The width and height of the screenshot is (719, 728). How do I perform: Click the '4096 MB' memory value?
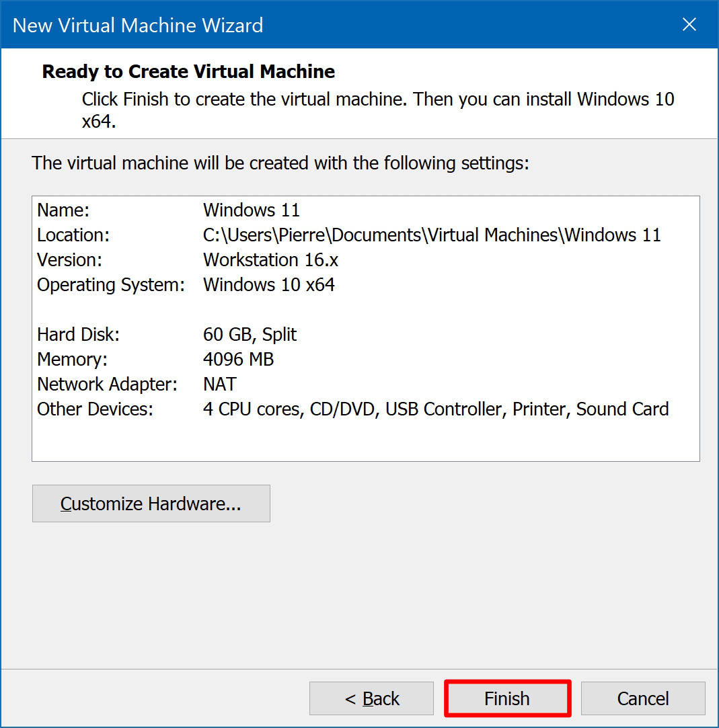(238, 360)
